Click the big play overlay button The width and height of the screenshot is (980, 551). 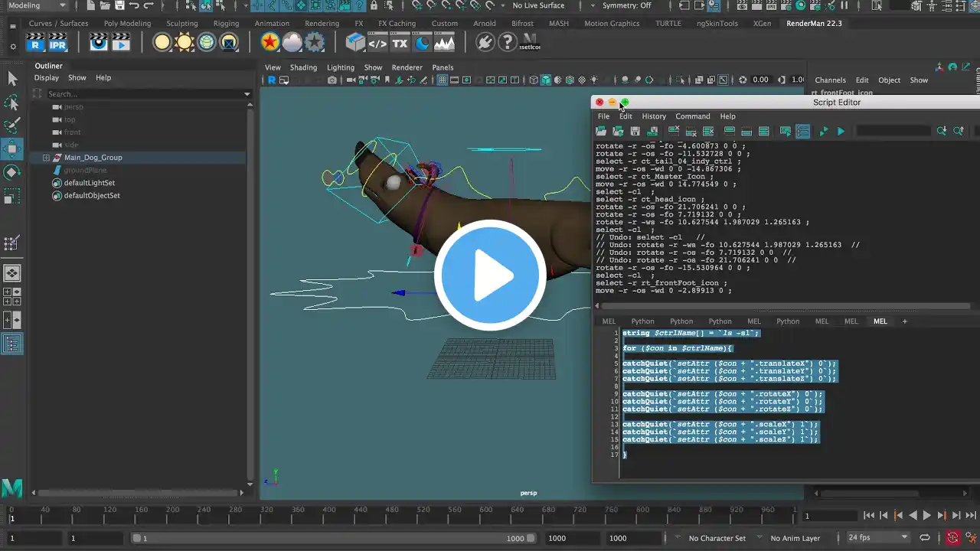tap(490, 275)
